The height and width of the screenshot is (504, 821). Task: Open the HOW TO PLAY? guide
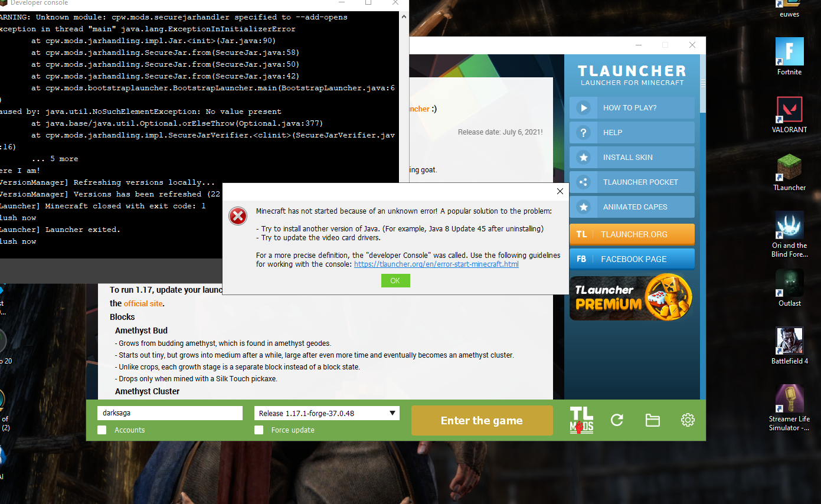click(x=632, y=108)
